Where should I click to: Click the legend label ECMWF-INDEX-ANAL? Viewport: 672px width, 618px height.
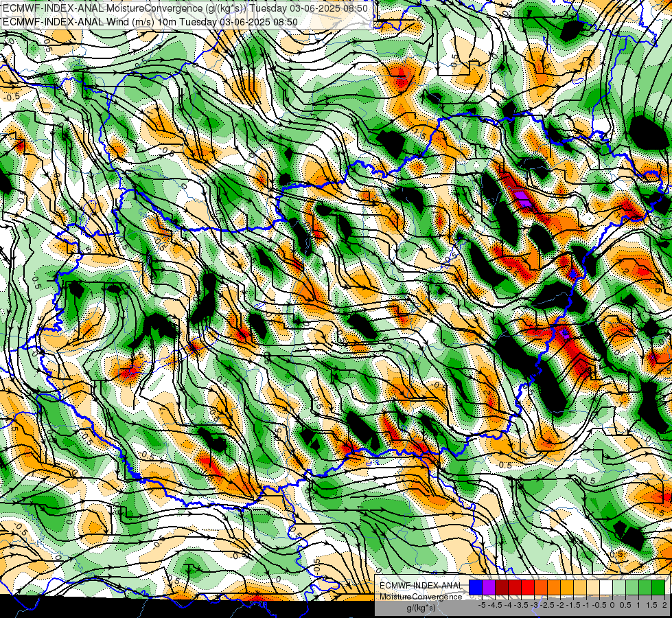pyautogui.click(x=421, y=586)
